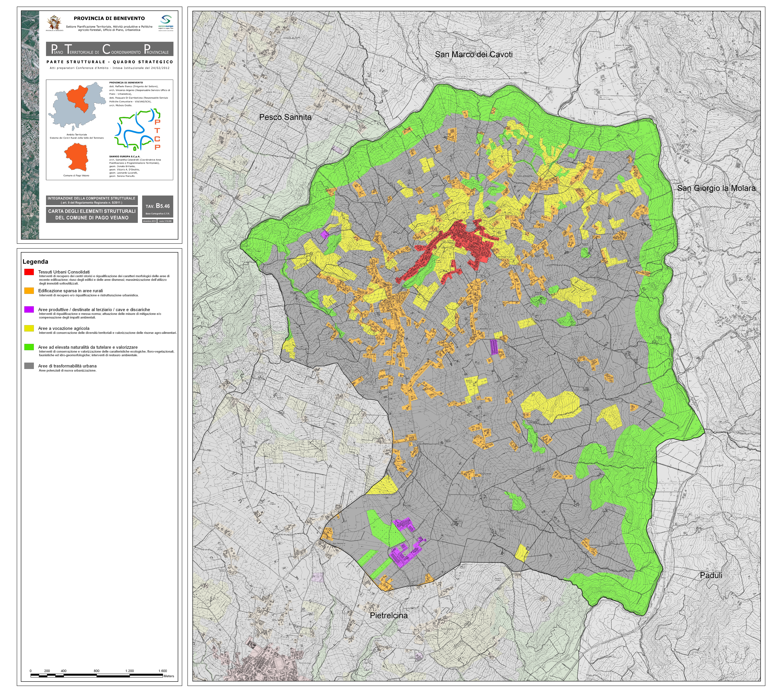This screenshot has width=784, height=693.
Task: Select the green elevata naturalità swatch
Action: 29,347
